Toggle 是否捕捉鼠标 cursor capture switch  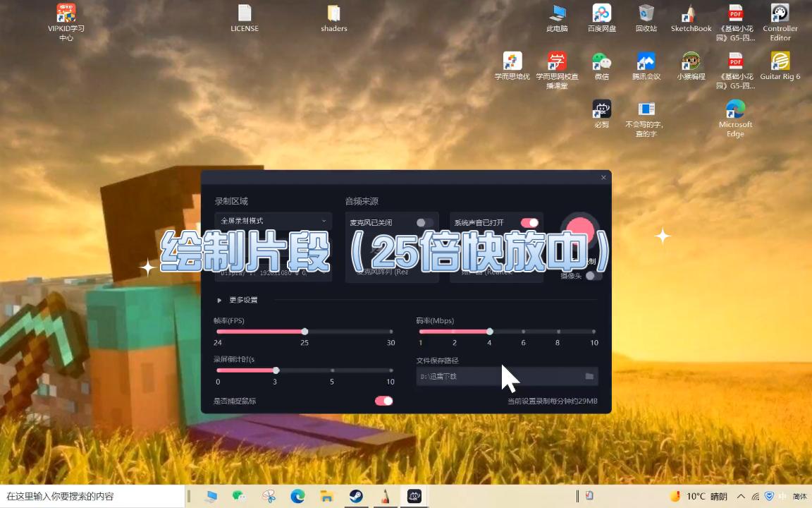point(383,400)
